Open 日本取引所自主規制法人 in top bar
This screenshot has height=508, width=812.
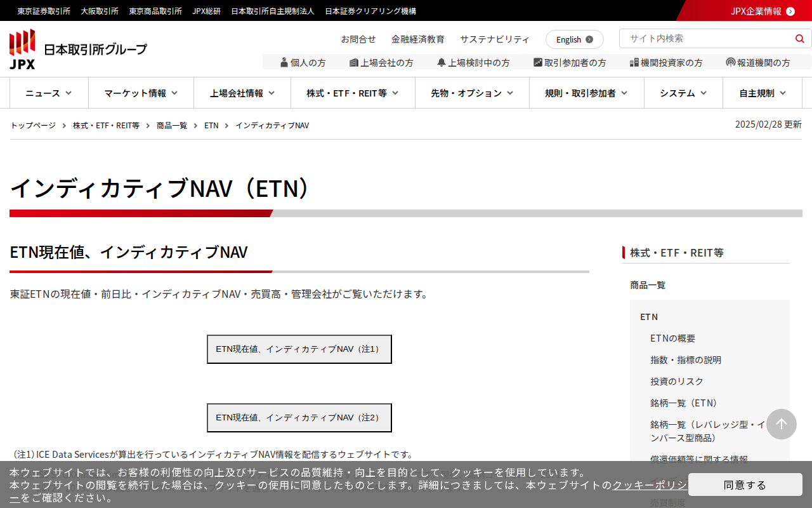tap(273, 11)
